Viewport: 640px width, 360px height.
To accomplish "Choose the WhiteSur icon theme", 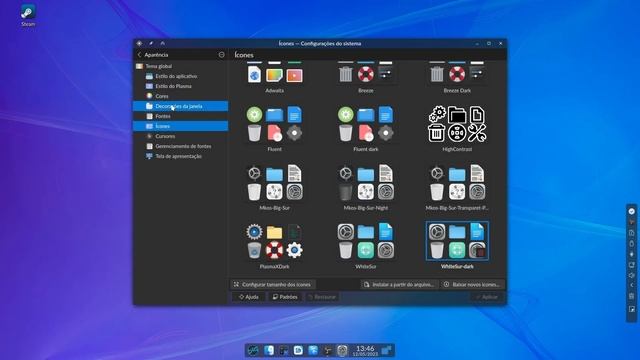I will [366, 246].
